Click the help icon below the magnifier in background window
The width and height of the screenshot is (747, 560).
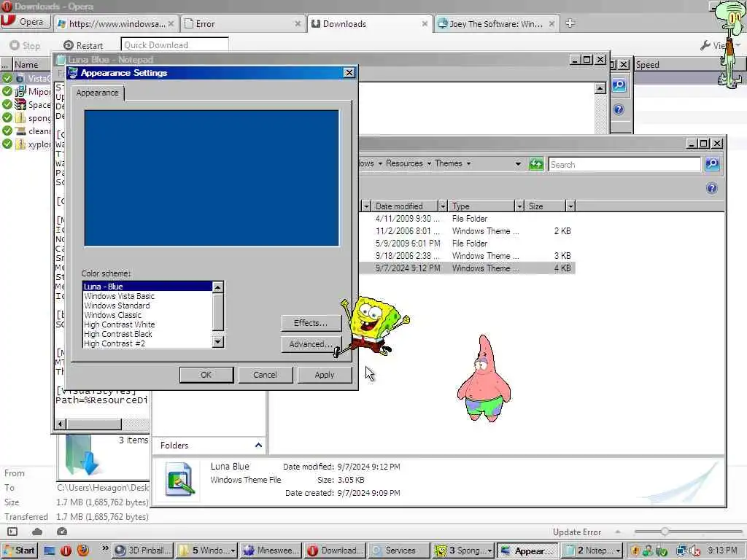tap(619, 109)
